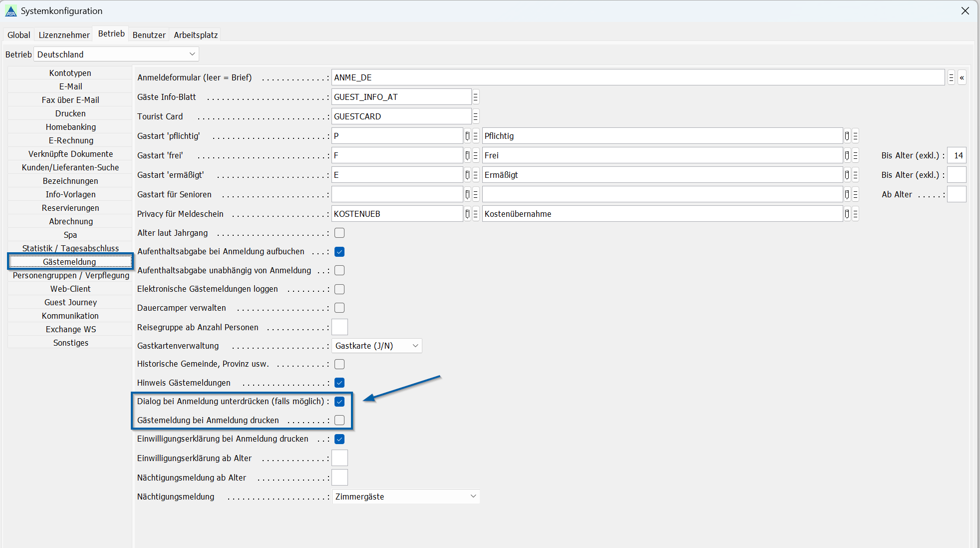
Task: Check Gästemeldung bei Anmeldung drucken
Action: pyautogui.click(x=339, y=420)
